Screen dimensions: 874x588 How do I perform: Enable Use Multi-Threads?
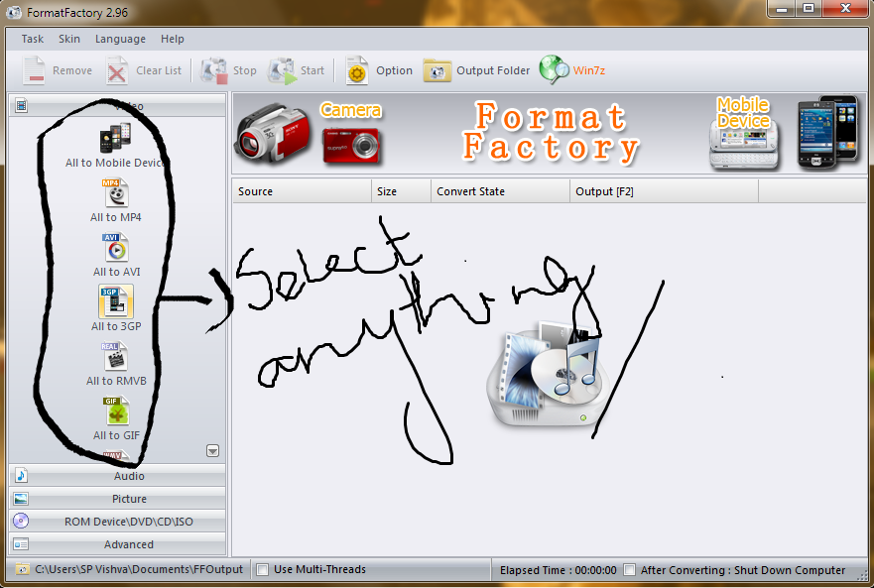[x=262, y=570]
